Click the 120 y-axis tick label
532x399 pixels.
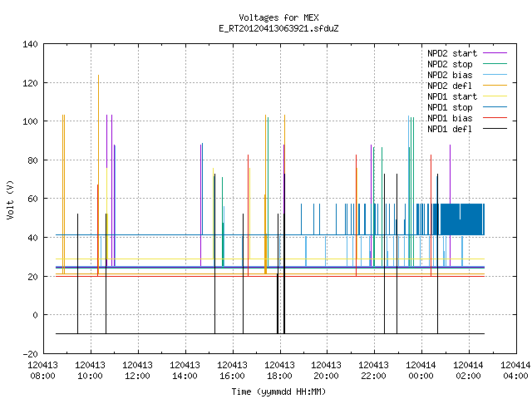tap(30, 83)
